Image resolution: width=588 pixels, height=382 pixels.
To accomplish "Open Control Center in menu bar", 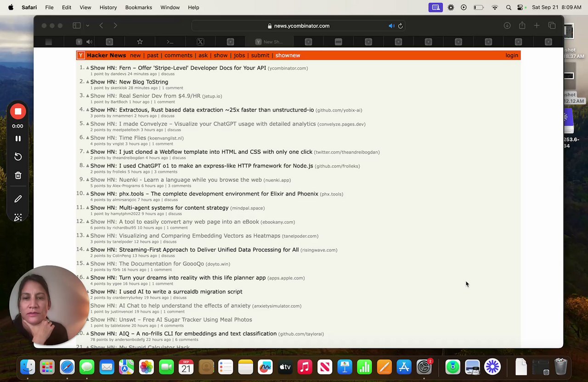I will tap(520, 7).
